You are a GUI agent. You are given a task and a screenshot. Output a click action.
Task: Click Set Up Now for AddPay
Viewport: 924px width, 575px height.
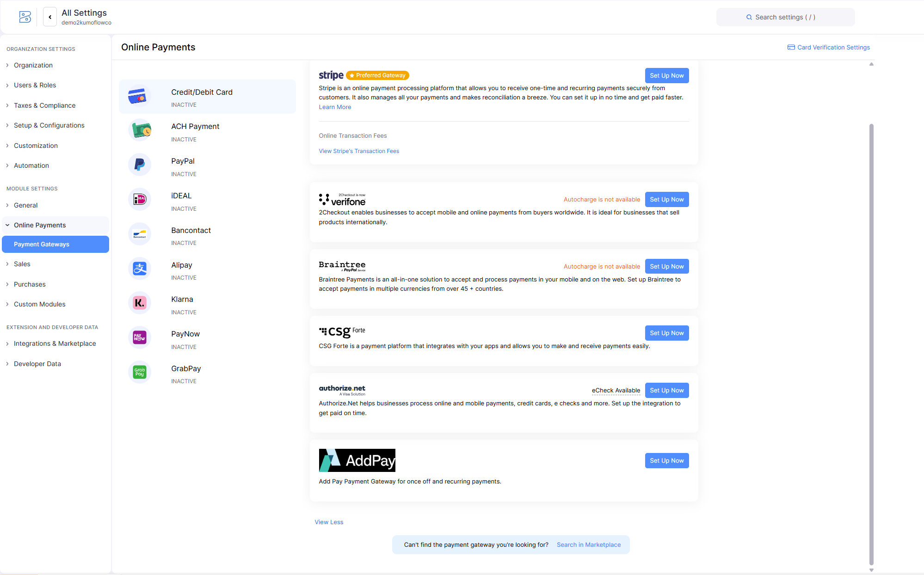click(666, 461)
